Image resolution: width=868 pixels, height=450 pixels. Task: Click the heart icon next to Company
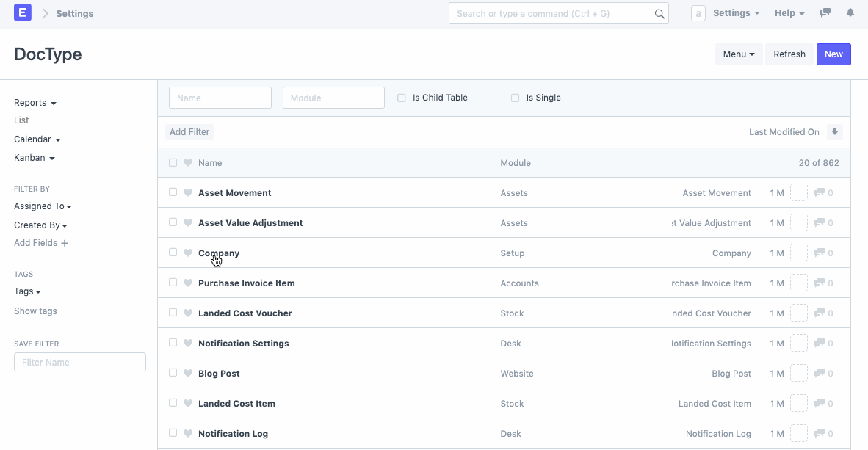189,253
